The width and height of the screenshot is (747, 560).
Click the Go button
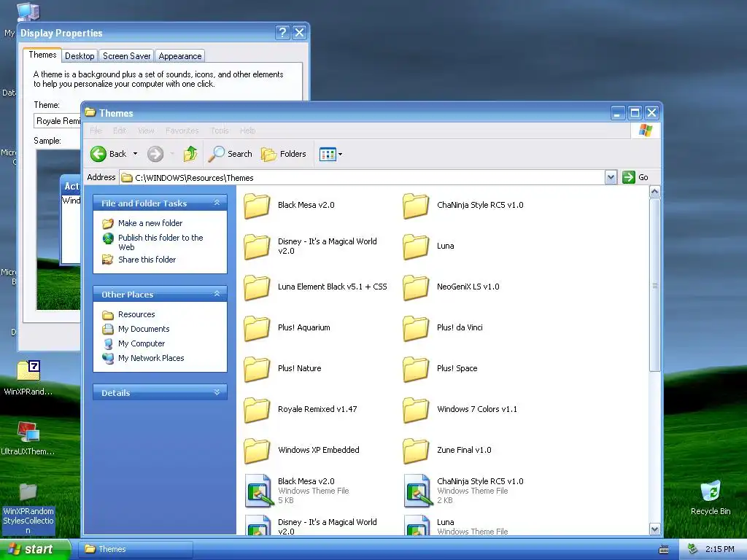click(x=635, y=177)
